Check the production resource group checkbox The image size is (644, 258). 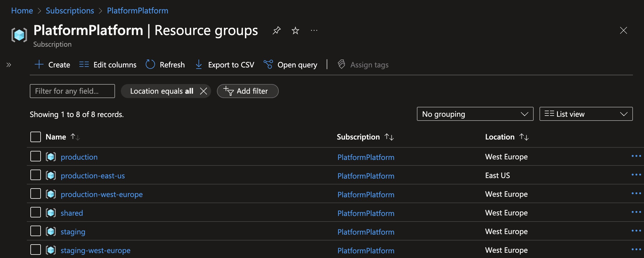pos(36,156)
